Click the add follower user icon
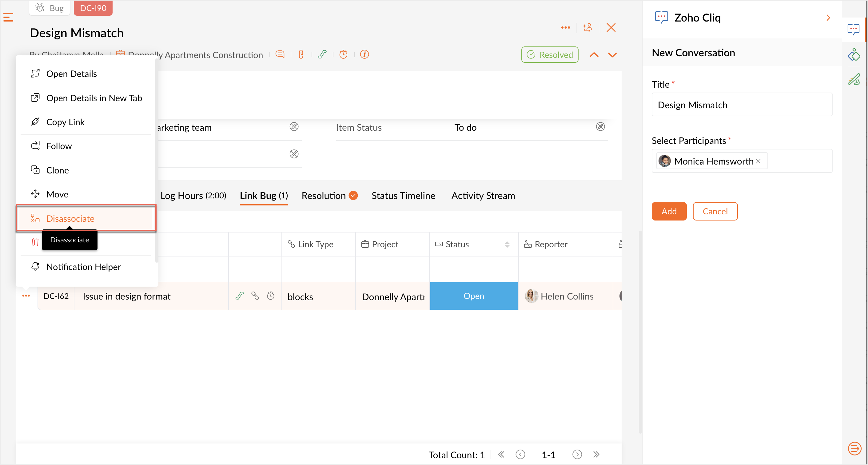Viewport: 868px width, 465px height. point(588,27)
